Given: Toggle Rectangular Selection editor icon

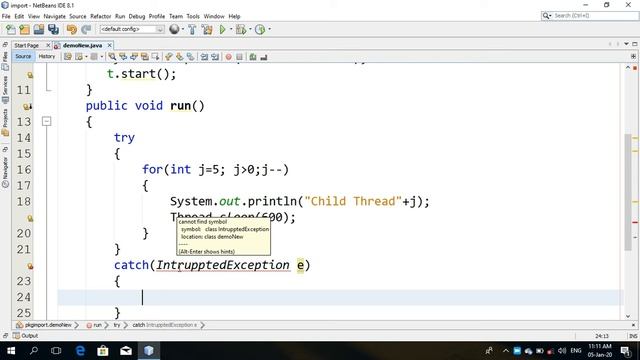Looking at the screenshot, I should pyautogui.click(x=156, y=57).
